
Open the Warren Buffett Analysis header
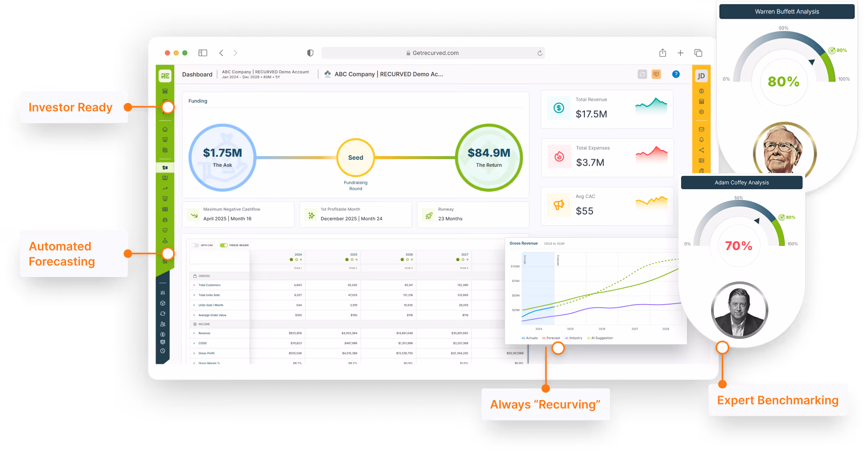coord(787,12)
